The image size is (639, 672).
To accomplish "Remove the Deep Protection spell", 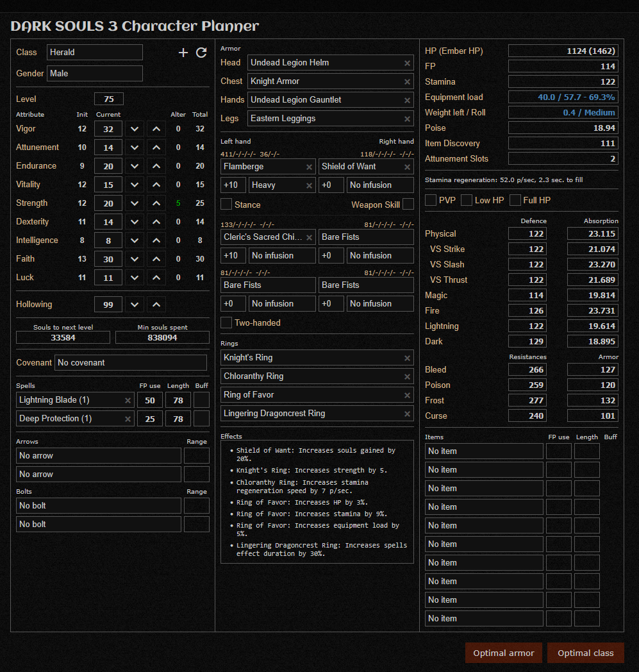I will (x=128, y=419).
